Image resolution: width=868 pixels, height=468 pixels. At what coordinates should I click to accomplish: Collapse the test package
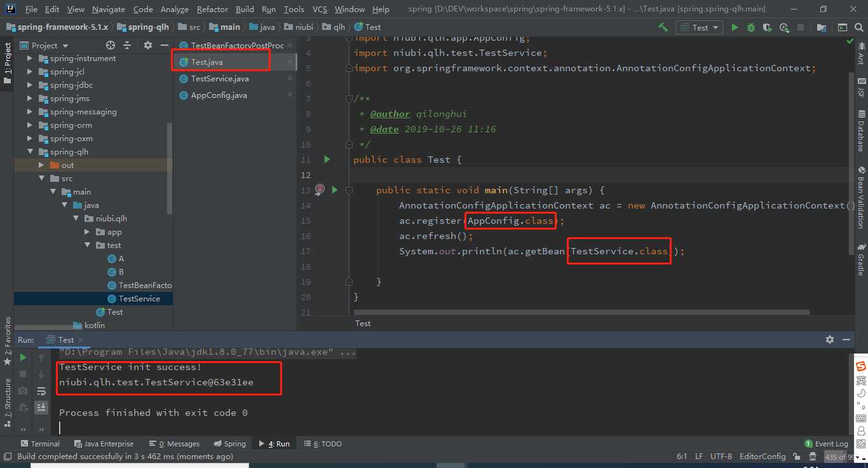87,245
